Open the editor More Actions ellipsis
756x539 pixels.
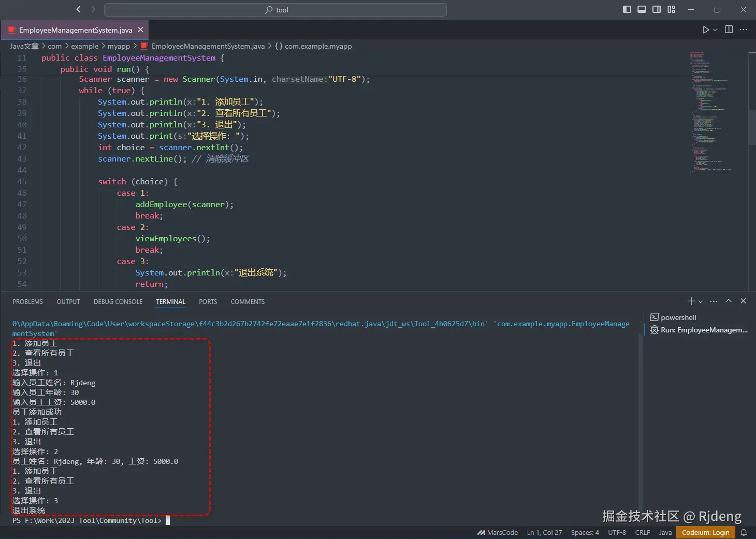[744, 30]
